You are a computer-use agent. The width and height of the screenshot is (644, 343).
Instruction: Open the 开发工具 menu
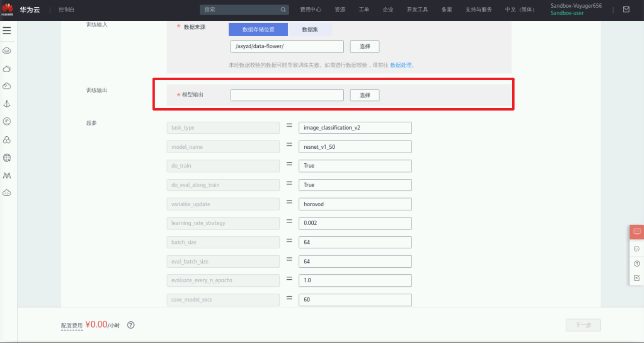[417, 10]
